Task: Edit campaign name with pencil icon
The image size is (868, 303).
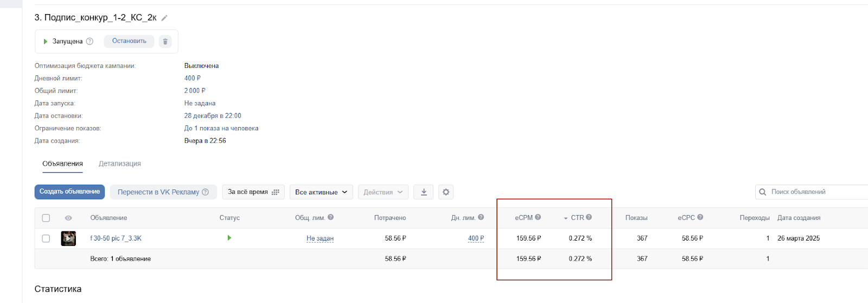Action: pyautogui.click(x=164, y=18)
